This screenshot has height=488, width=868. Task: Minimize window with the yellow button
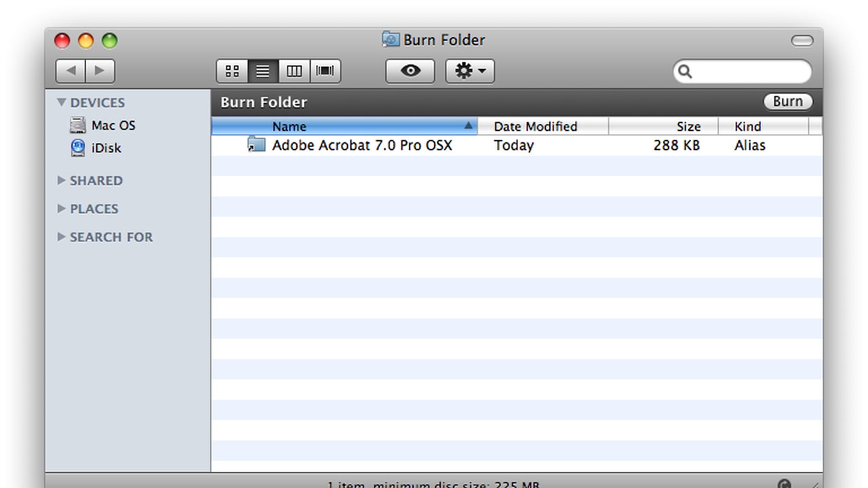pyautogui.click(x=86, y=41)
